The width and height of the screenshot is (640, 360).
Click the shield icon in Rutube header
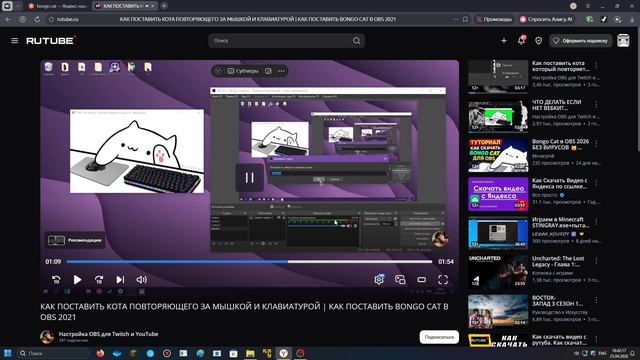tap(539, 41)
